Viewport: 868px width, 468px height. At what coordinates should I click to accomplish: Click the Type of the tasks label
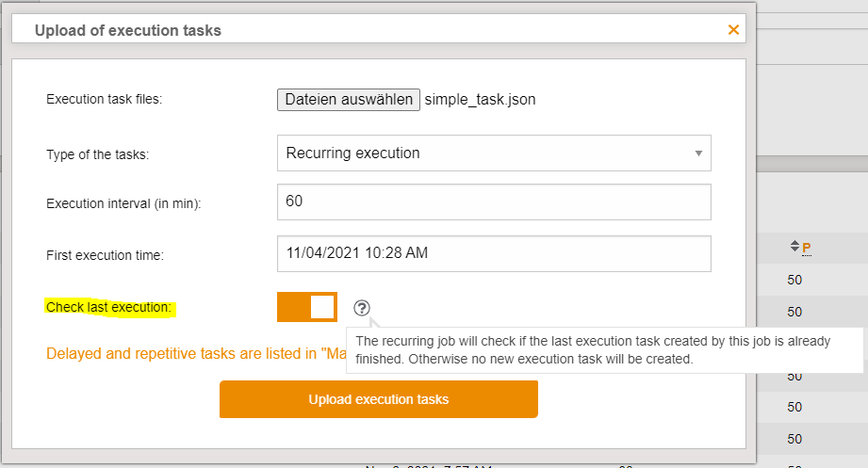pos(97,153)
